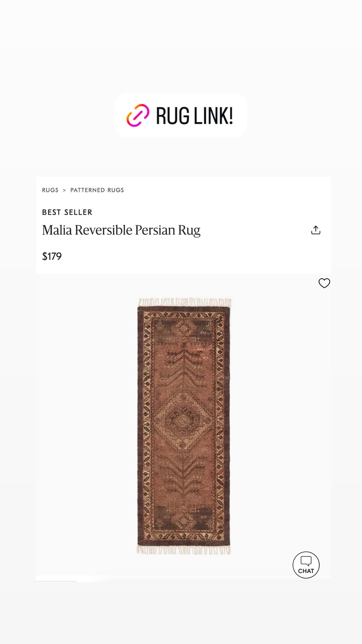Select the BEST SELLER label
The height and width of the screenshot is (644, 362).
[x=67, y=212]
